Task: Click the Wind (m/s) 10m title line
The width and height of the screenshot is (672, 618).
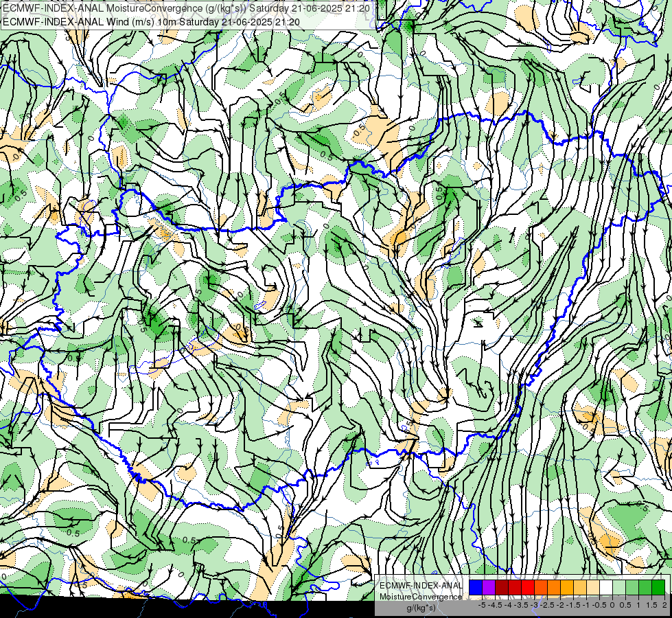Action: 151,22
